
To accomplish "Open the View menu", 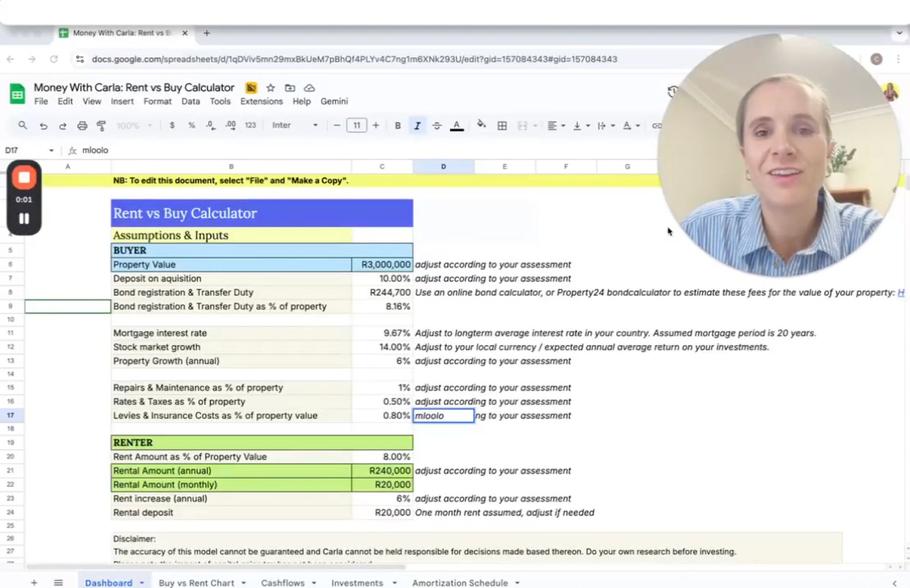I will tap(92, 101).
